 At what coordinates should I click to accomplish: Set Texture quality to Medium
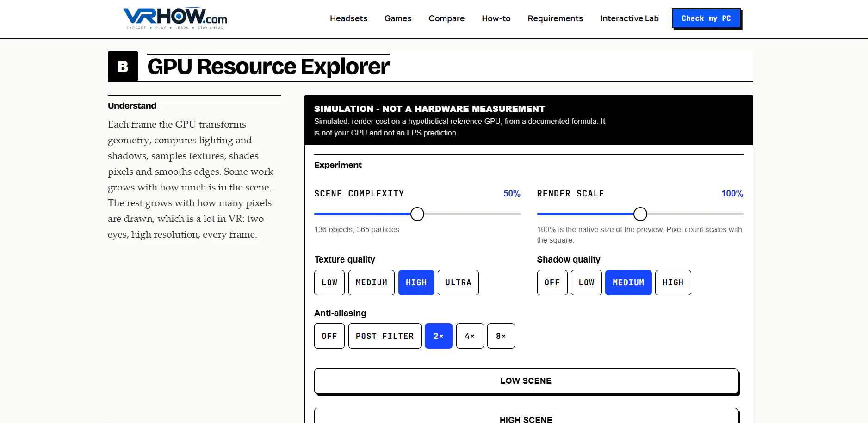point(372,282)
